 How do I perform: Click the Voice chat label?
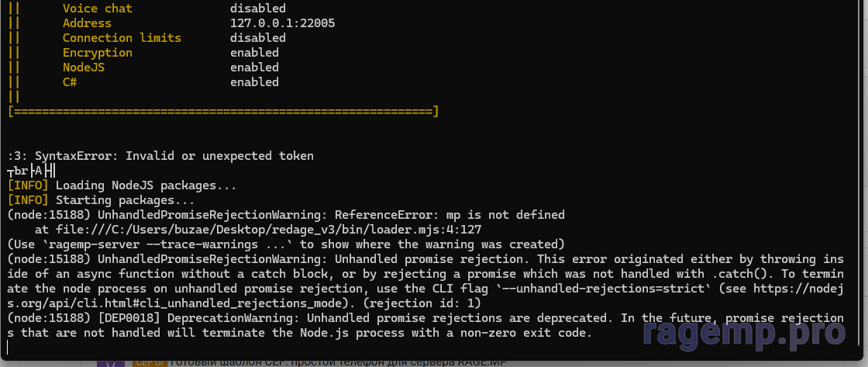pos(97,9)
